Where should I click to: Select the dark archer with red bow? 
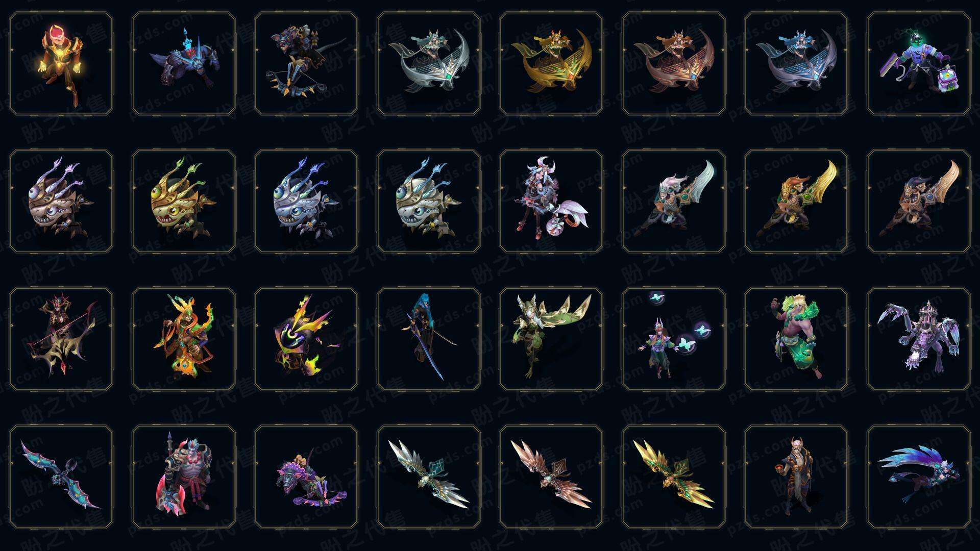[61, 339]
